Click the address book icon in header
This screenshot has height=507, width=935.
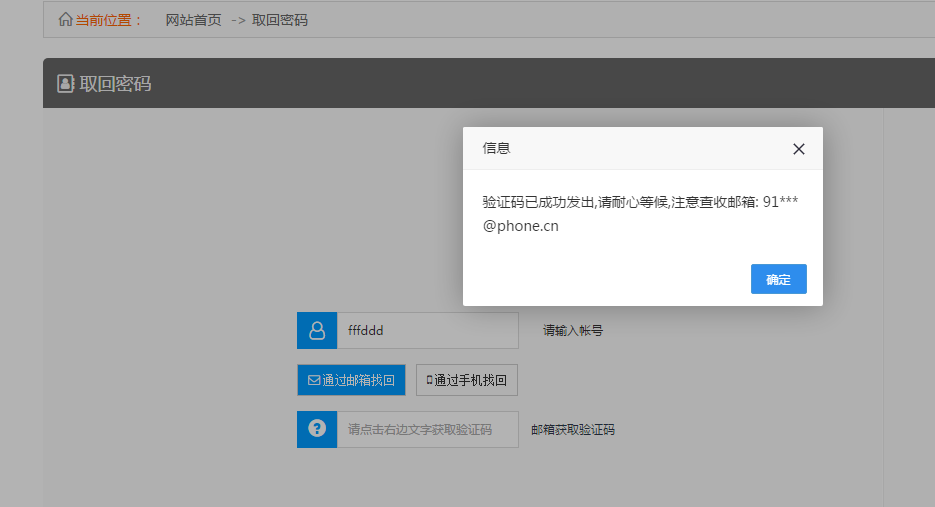[66, 84]
